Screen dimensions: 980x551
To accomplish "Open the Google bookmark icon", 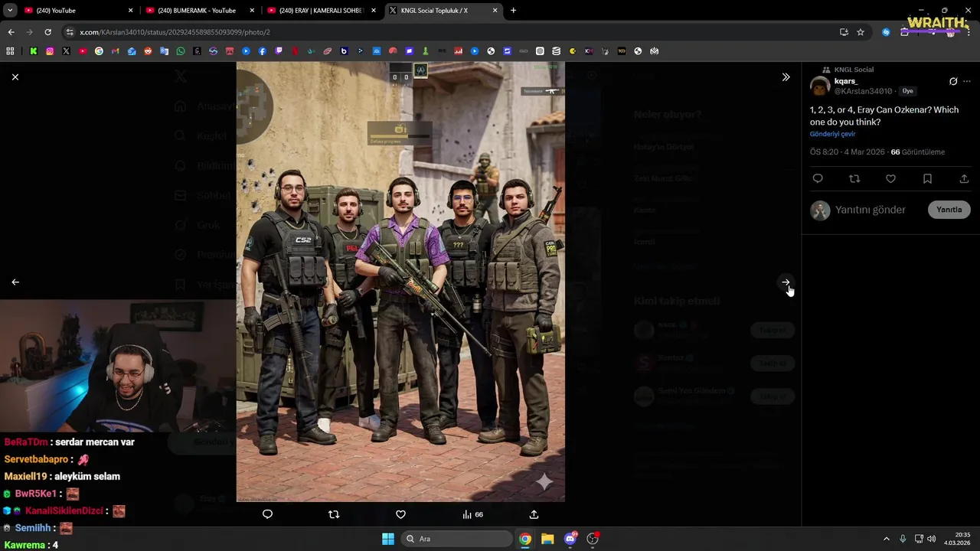I will 99,51.
